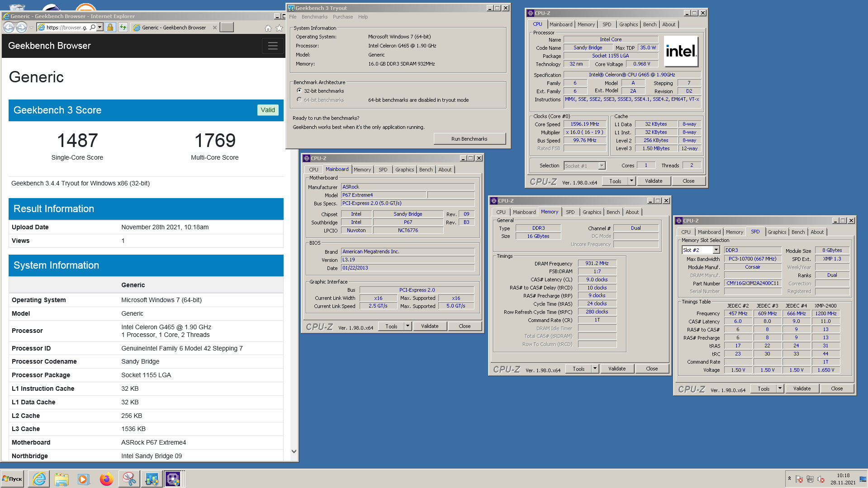Click the padlock security report icon
Screen dimensions: 868x488
tap(110, 28)
